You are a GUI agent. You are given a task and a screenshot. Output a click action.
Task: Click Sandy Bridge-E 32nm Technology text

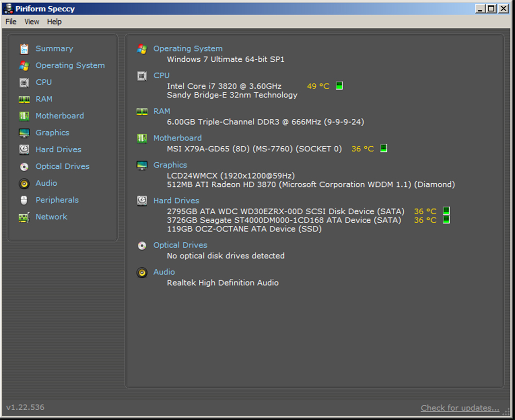[232, 95]
